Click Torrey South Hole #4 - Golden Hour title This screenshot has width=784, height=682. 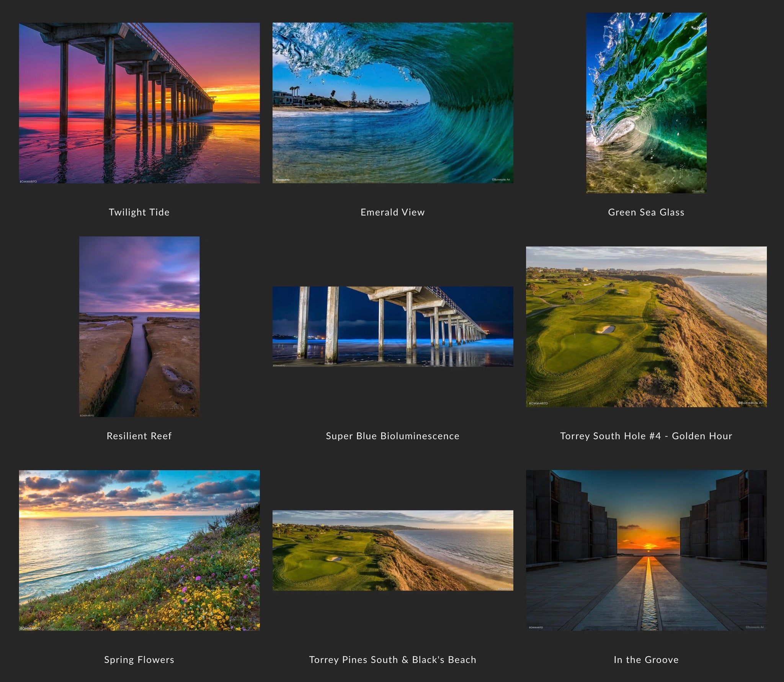[x=646, y=436]
